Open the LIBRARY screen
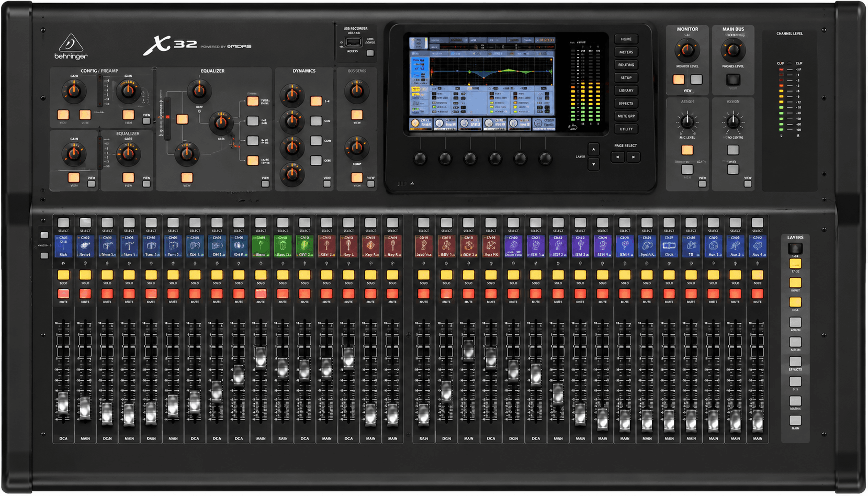This screenshot has height=496, width=868. click(626, 91)
